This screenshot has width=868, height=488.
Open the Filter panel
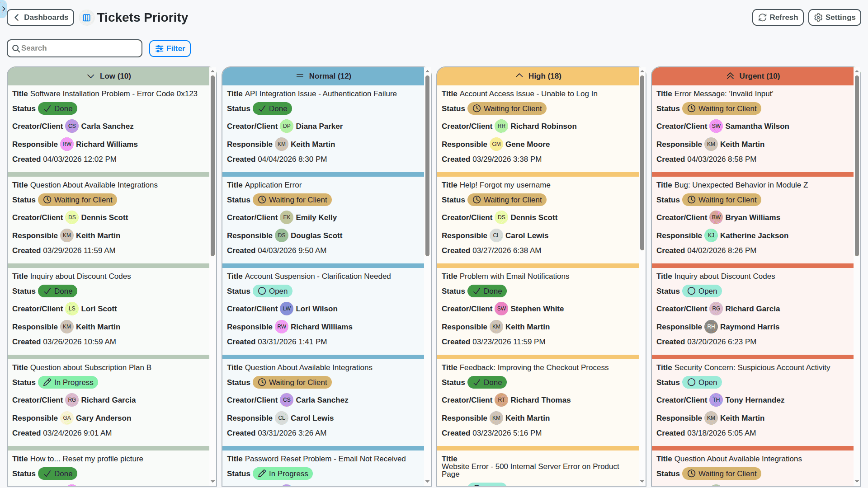click(170, 48)
